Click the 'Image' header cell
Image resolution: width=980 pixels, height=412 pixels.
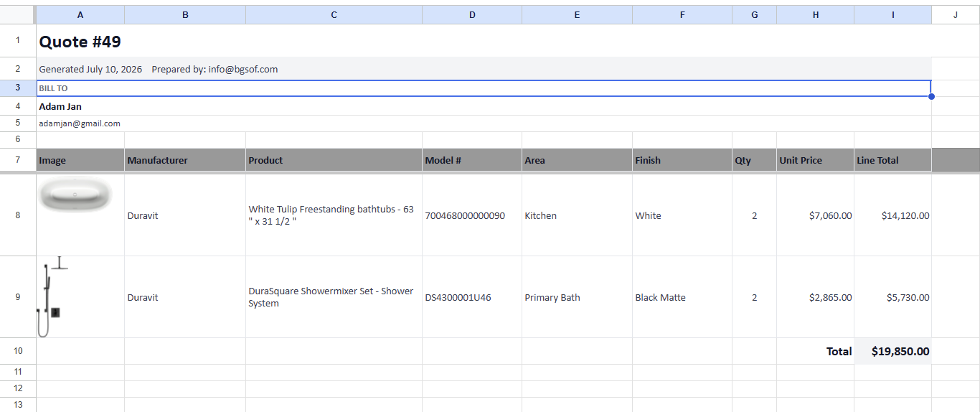[80, 160]
